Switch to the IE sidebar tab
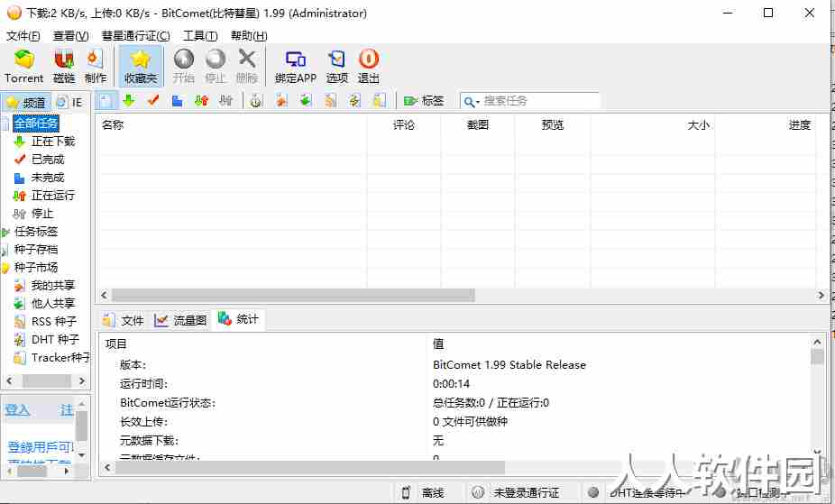The image size is (835, 504). (70, 102)
